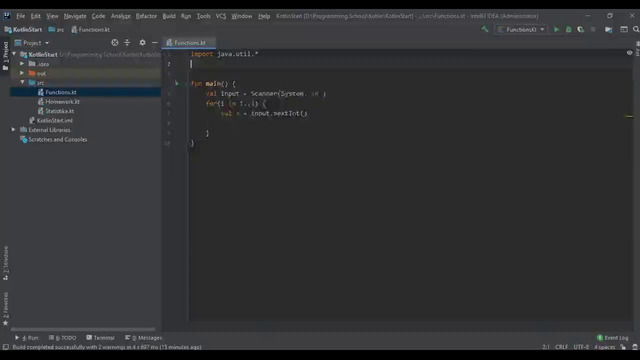Open the Tools menu

(203, 16)
